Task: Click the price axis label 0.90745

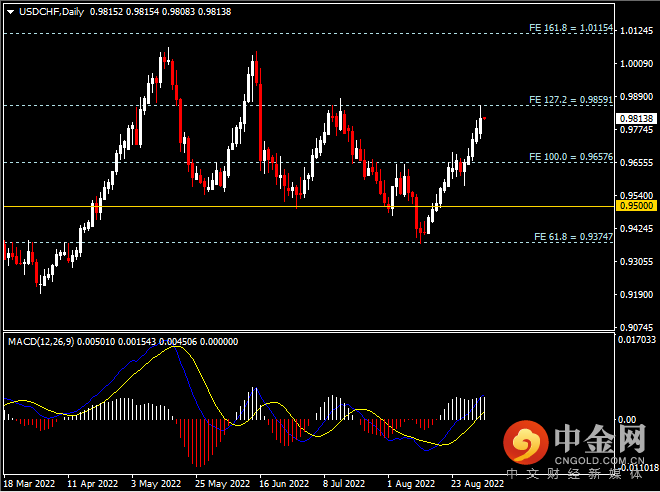Action: 636,327
